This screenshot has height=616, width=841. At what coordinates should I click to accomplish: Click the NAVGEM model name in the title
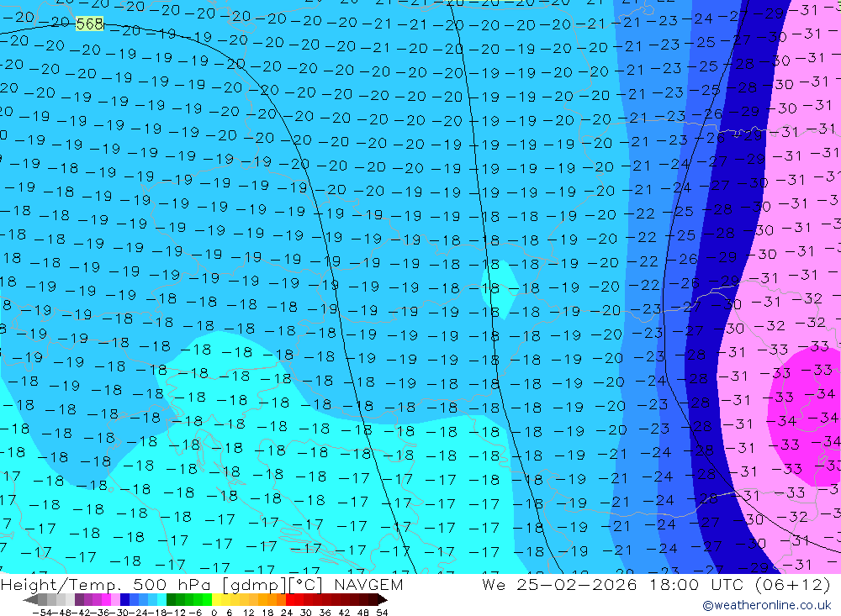pyautogui.click(x=368, y=584)
